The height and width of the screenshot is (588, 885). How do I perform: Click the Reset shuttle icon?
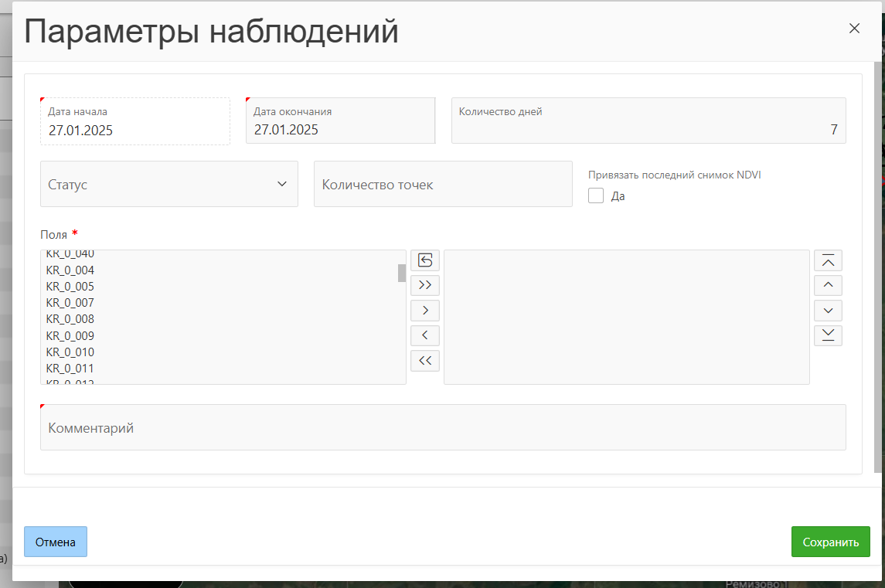coord(424,260)
